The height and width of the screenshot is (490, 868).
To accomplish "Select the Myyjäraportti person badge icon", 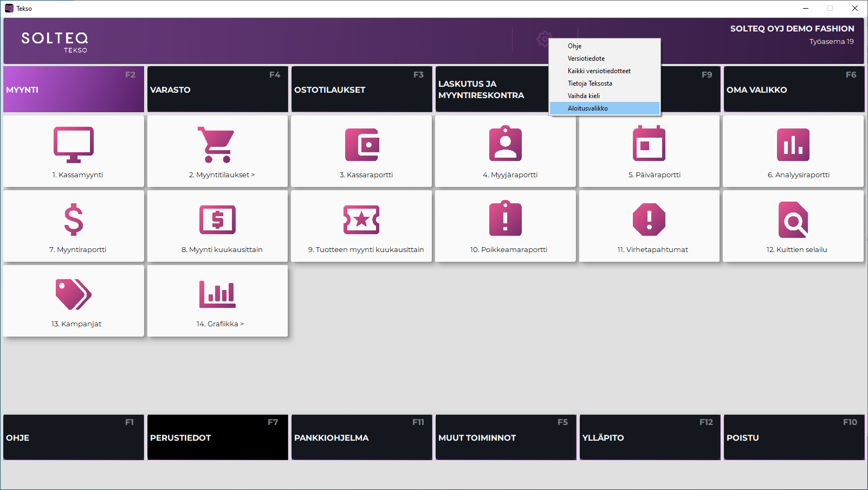I will [505, 145].
